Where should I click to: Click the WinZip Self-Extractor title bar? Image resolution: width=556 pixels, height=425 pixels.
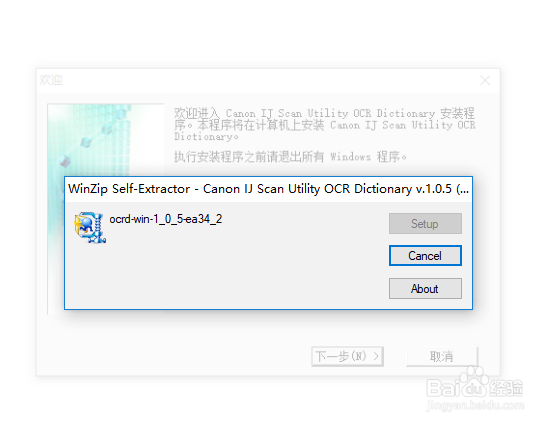point(268,189)
